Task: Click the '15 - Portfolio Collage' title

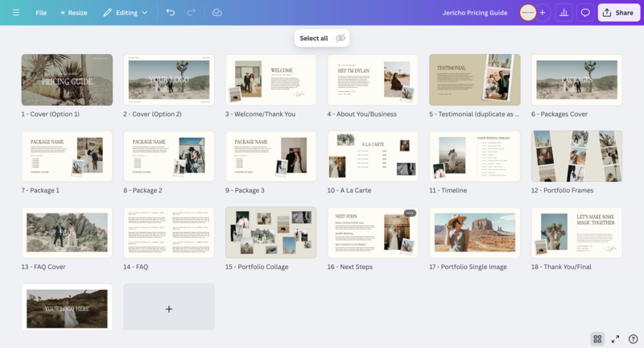Action: click(257, 267)
